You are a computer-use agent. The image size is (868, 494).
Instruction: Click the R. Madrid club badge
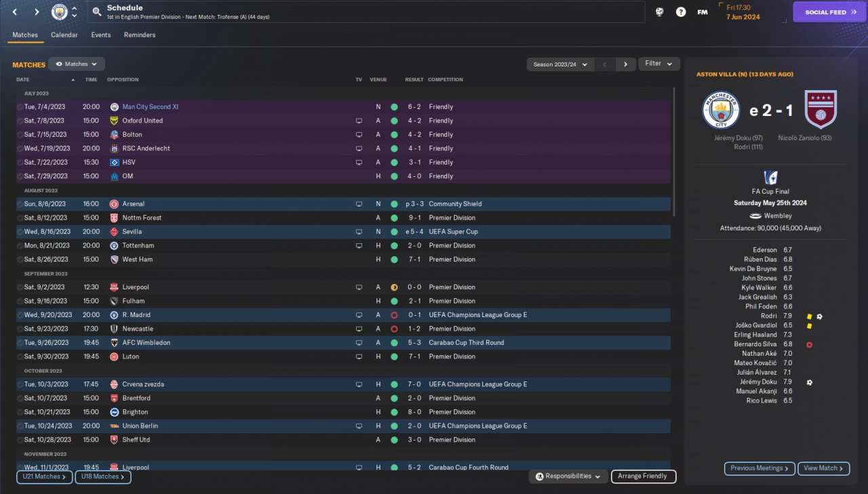(x=114, y=315)
